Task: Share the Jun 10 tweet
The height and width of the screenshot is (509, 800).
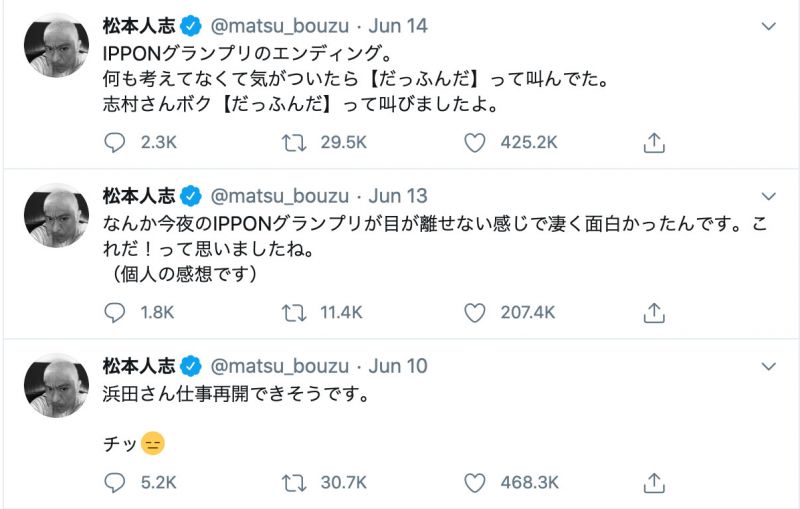Action: [654, 483]
